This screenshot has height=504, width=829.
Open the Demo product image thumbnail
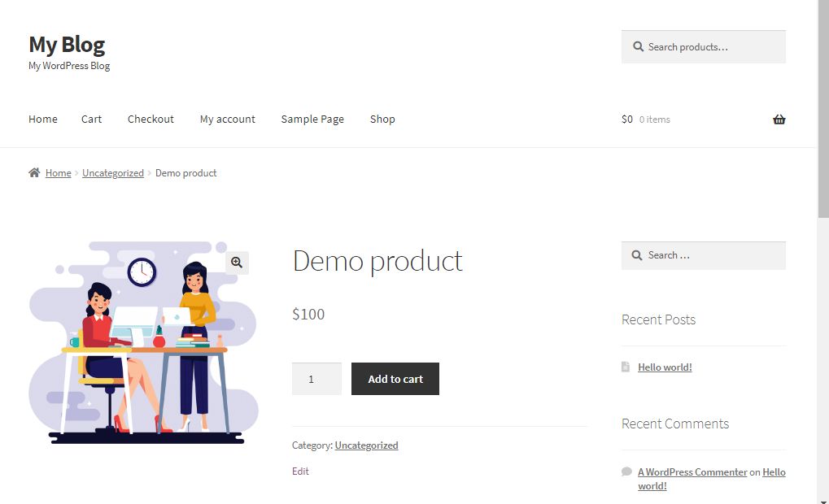pos(143,341)
